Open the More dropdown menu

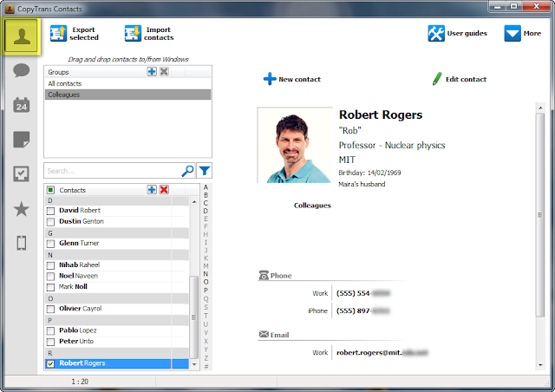(x=522, y=33)
